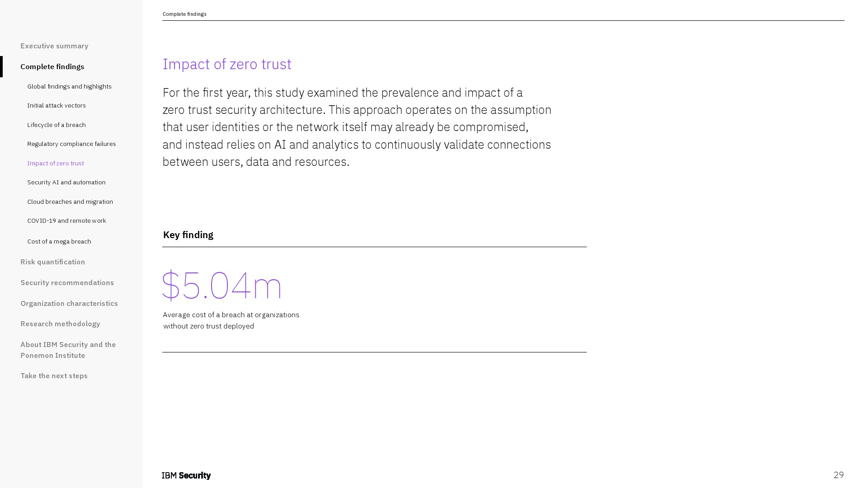Open Cloud breaches and migration
Screen dimensions: 868x488
(70, 202)
